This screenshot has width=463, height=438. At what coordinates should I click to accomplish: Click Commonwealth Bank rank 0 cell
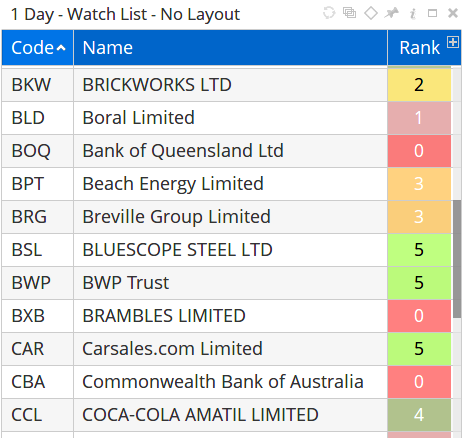pyautogui.click(x=419, y=382)
